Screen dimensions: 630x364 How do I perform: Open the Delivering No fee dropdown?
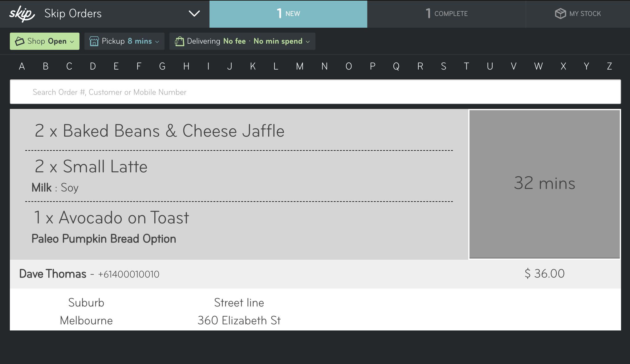coord(242,41)
